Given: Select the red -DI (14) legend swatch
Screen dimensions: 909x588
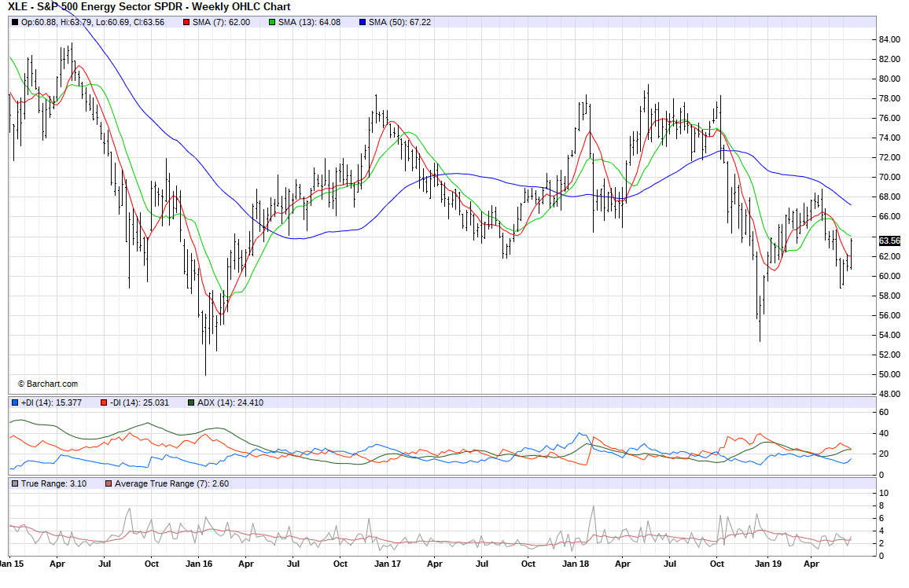Looking at the screenshot, I should [x=104, y=402].
